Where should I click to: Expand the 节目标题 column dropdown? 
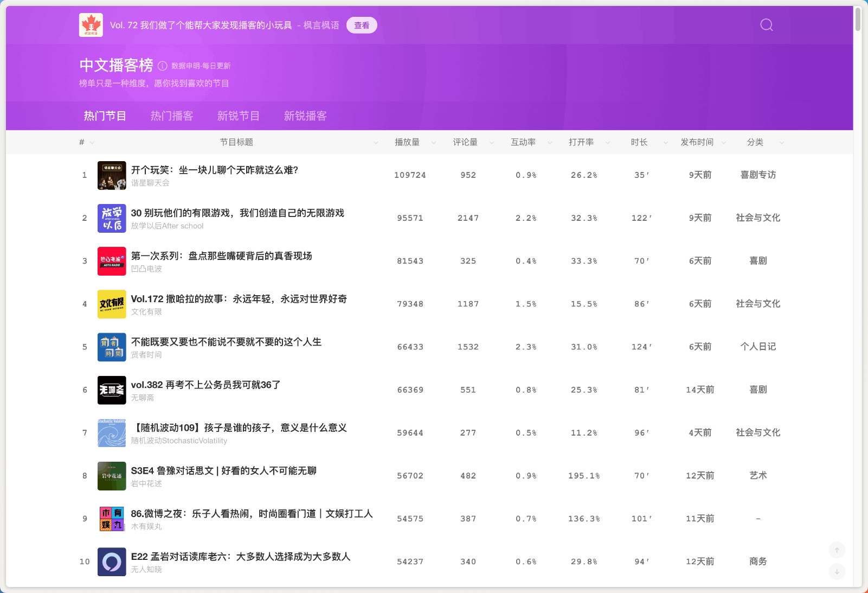376,143
